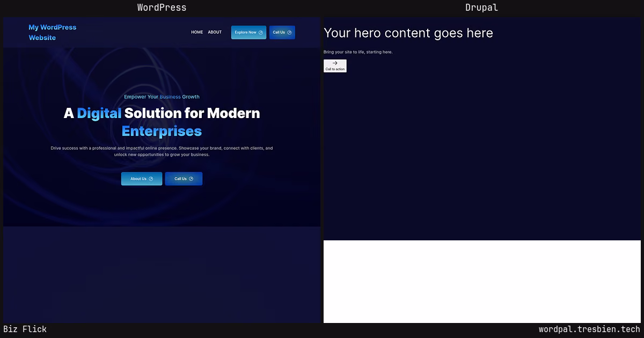Click the arrow icon in hero Call Us button
Viewport: 644px width, 338px height.
click(x=191, y=179)
